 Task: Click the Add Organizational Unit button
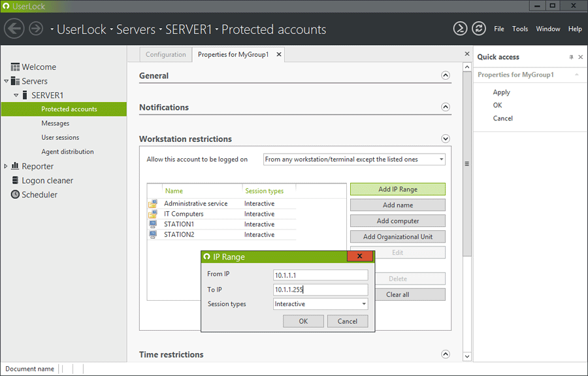(397, 237)
